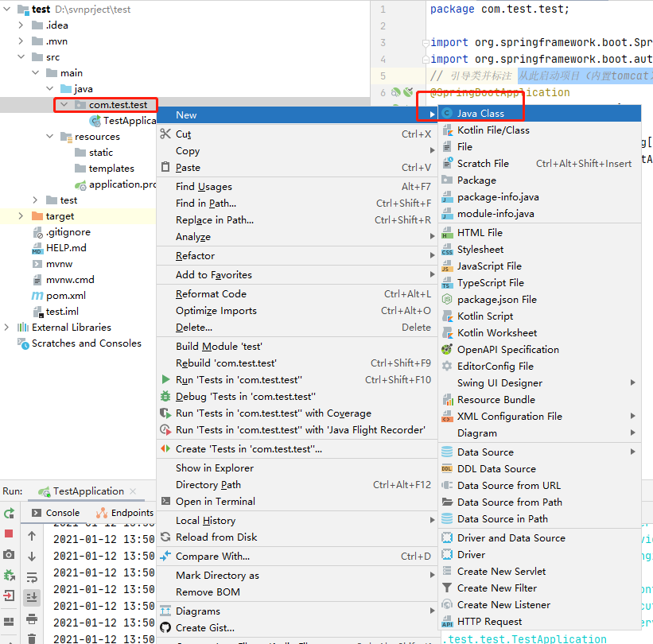The height and width of the screenshot is (644, 653).
Task: Click the Debug bug icon
Action: tap(165, 396)
